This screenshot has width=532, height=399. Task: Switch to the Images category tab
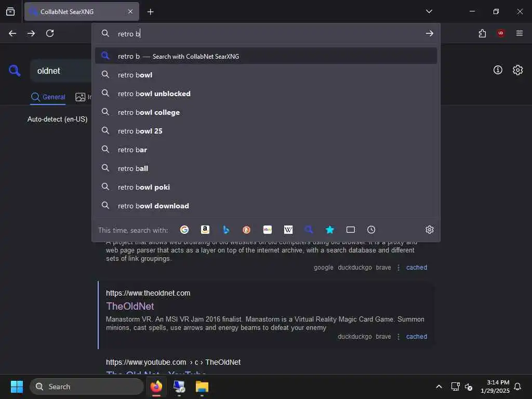click(x=83, y=97)
